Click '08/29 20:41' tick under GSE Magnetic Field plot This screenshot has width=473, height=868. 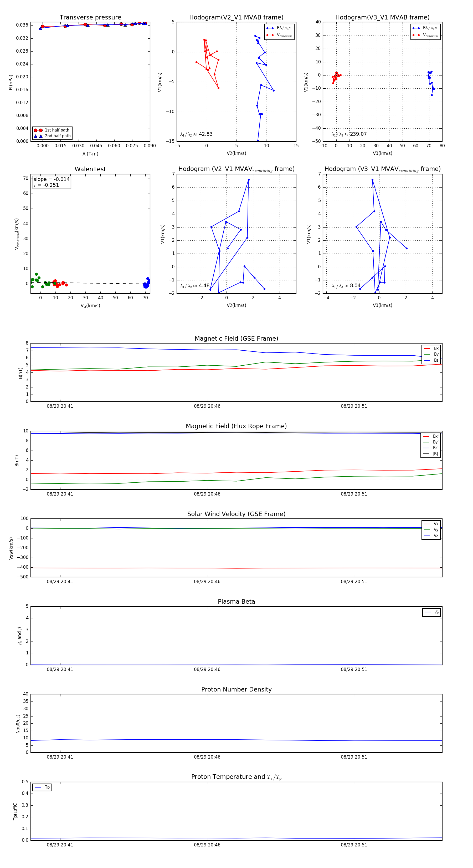(60, 406)
